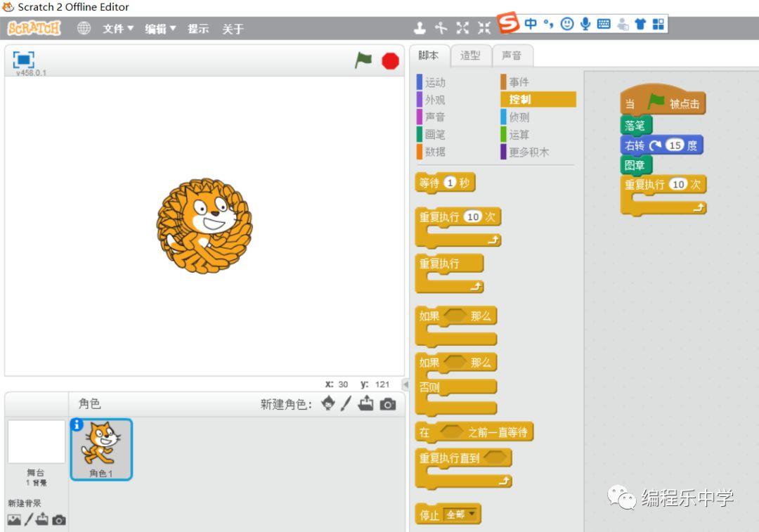759x532 pixels.
Task: Paint a new sprite with brush icon
Action: pos(346,403)
